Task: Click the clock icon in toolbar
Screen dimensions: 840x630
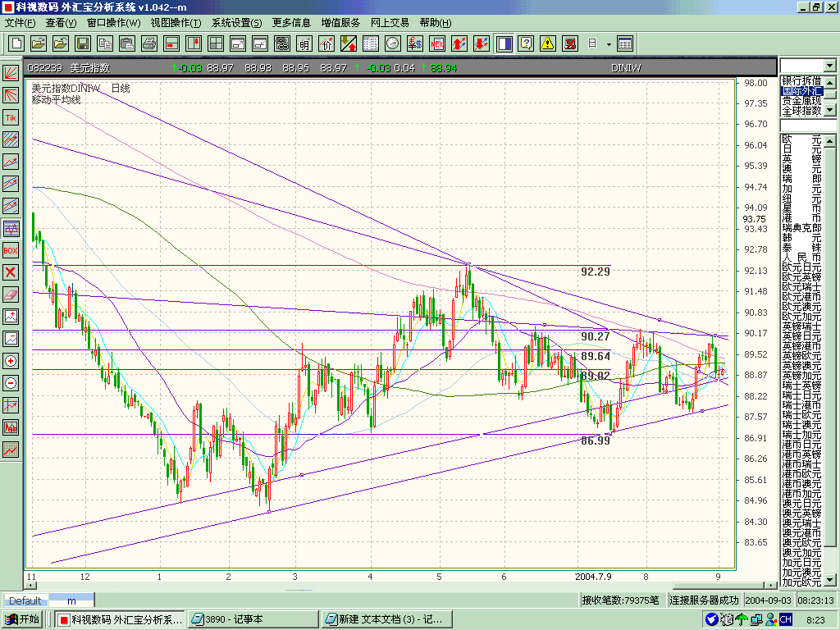Action: (393, 44)
